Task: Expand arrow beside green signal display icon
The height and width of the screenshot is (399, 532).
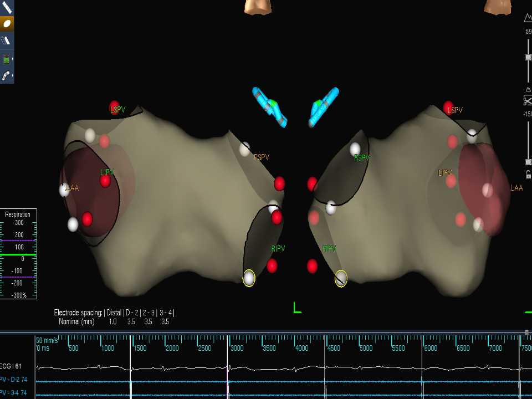Action: 12,59
